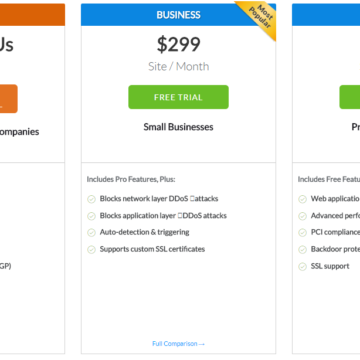Click the Most Popular corner ribbon

[x=260, y=17]
